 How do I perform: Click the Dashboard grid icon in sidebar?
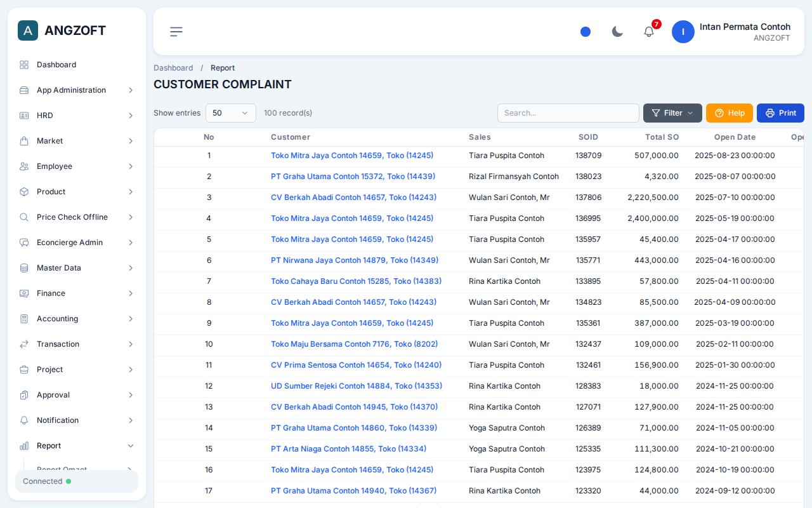24,65
